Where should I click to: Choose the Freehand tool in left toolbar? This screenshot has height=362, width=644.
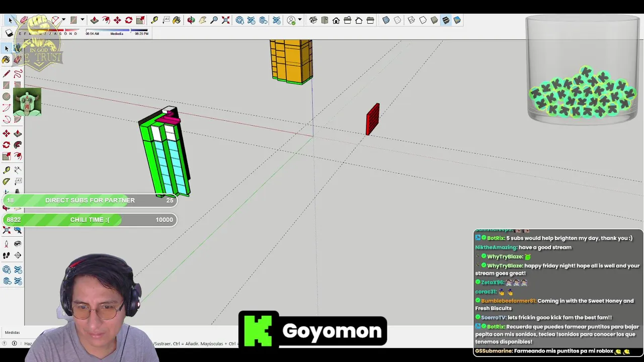point(18,73)
